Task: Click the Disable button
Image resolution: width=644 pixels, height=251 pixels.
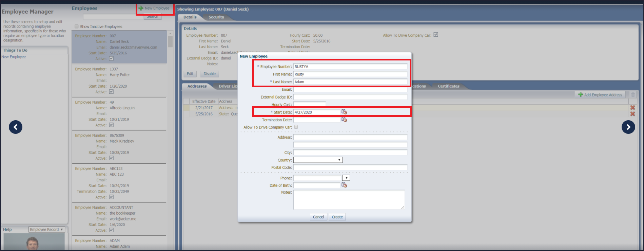Action: coord(210,74)
